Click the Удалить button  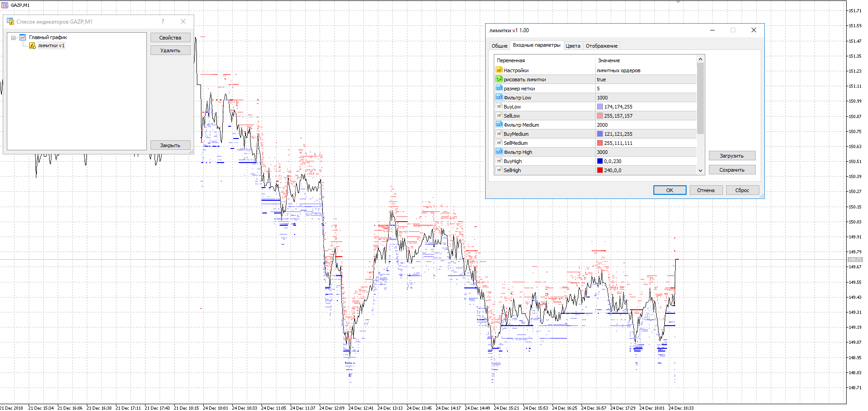(170, 50)
